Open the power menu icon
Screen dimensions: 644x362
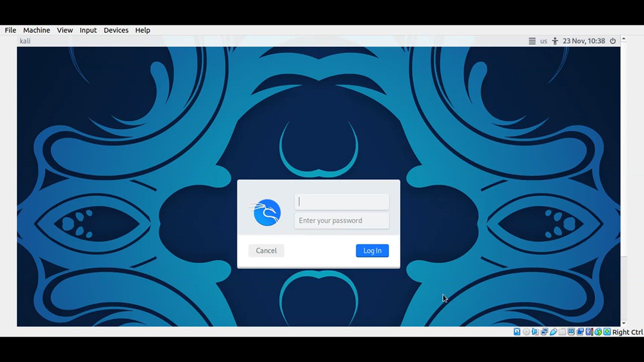[613, 41]
